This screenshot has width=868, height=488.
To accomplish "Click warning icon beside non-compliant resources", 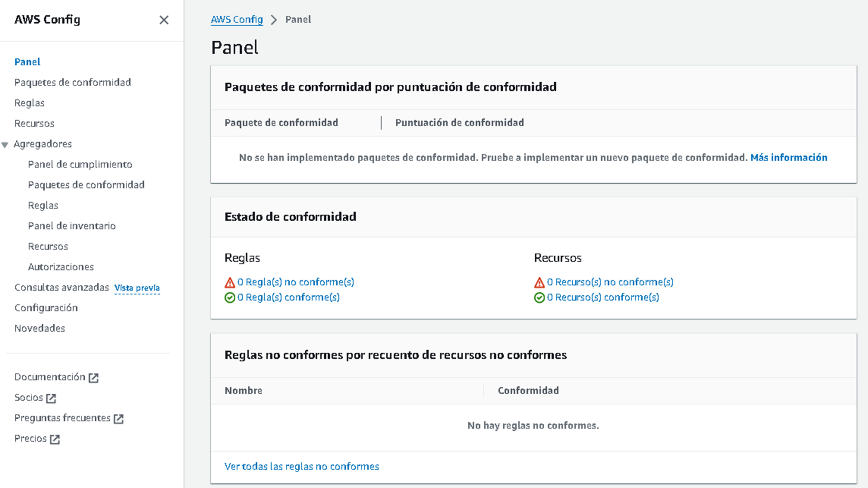I will coord(539,282).
